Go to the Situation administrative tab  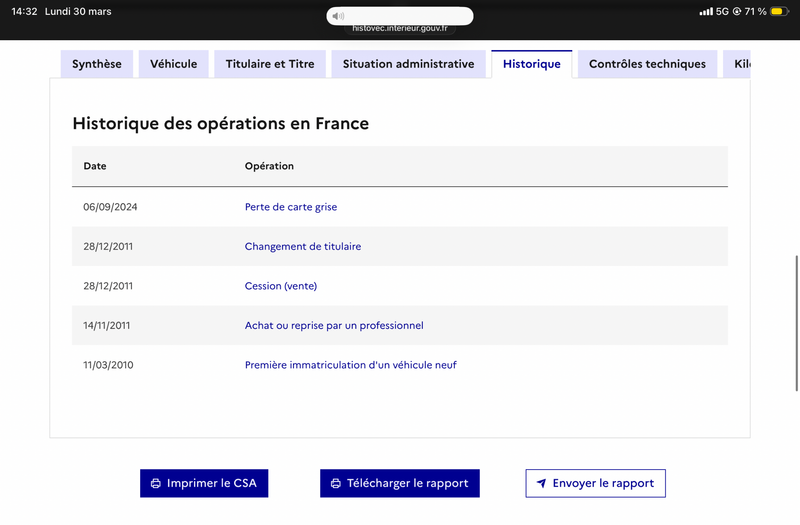(408, 64)
